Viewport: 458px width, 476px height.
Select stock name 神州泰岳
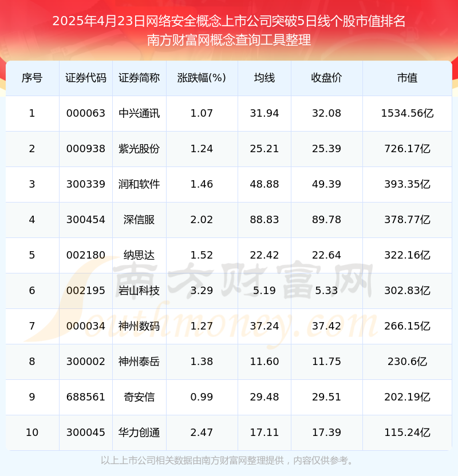[x=139, y=362]
